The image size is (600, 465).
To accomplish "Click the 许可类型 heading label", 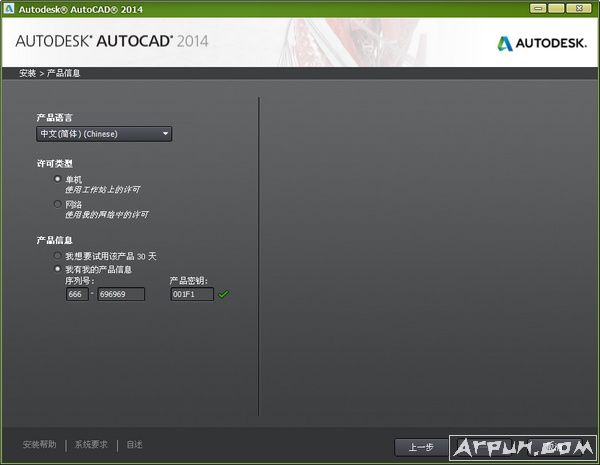I will 54,163.
